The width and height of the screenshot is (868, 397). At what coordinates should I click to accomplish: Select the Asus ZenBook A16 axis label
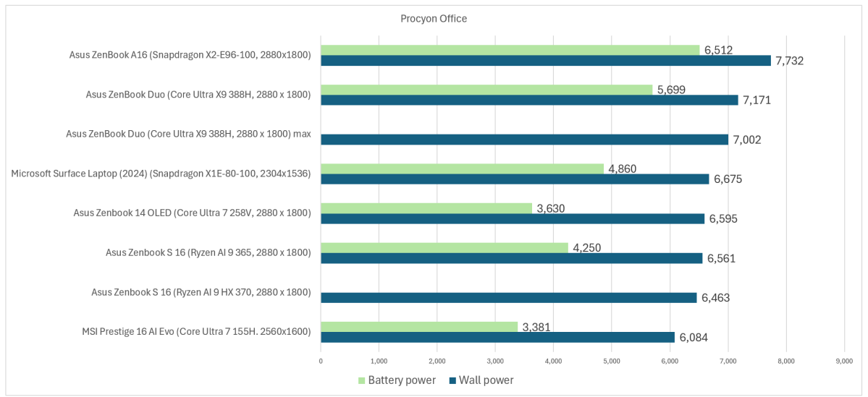coord(190,55)
